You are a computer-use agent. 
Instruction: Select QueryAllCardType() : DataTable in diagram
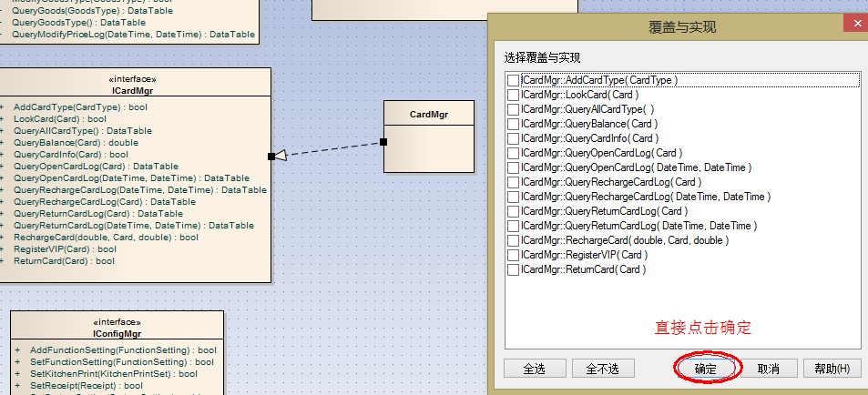pyautogui.click(x=83, y=131)
